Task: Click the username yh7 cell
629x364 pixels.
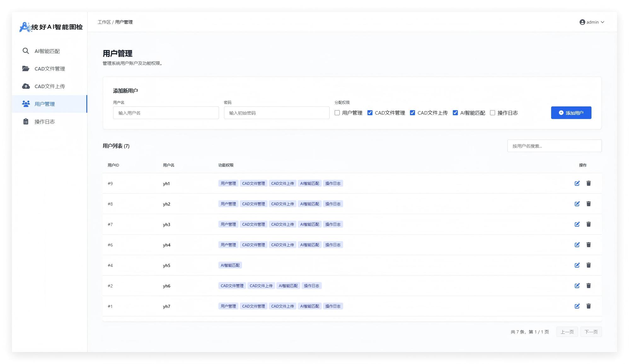Action: click(167, 306)
